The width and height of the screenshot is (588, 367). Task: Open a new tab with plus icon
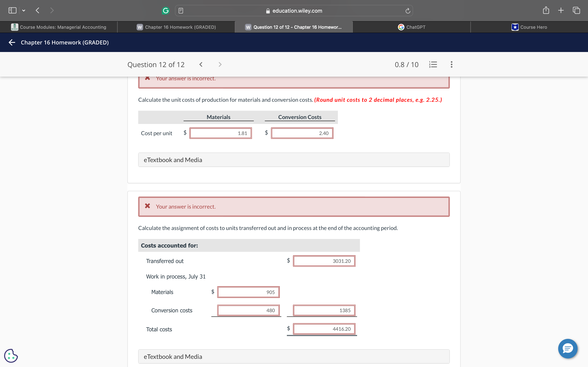click(561, 10)
